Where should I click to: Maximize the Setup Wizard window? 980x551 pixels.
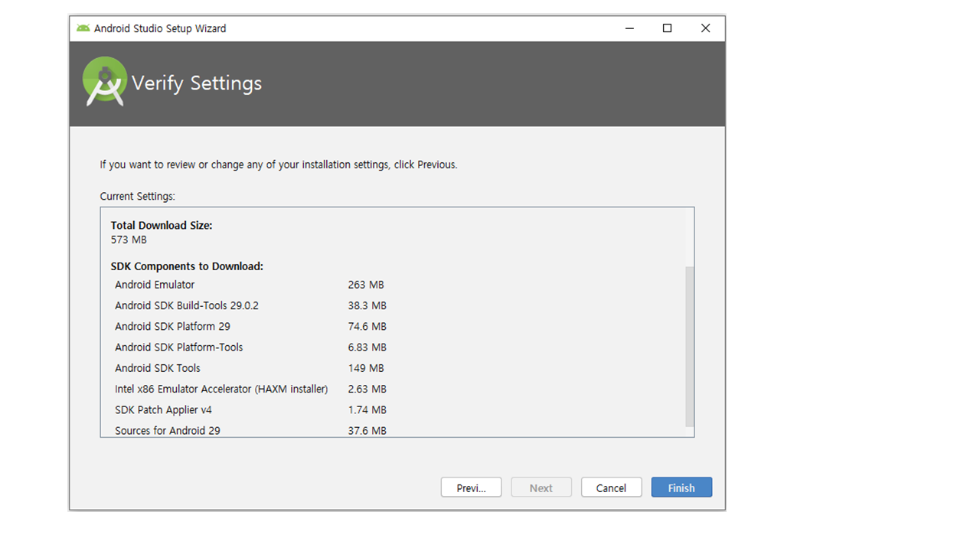(x=667, y=28)
